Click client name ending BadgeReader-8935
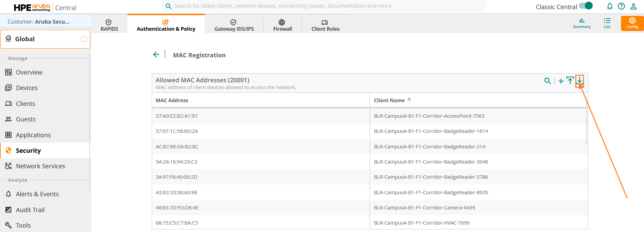The width and height of the screenshot is (644, 232). click(431, 192)
